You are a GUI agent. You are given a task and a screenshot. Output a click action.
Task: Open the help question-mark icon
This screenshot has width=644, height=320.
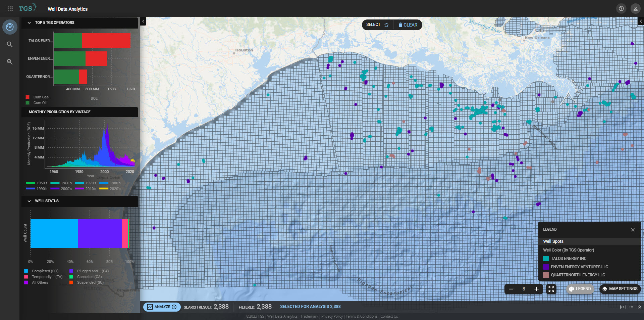point(621,8)
